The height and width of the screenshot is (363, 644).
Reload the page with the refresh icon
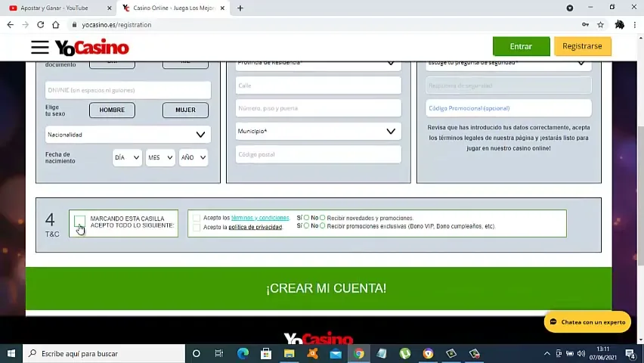point(40,25)
